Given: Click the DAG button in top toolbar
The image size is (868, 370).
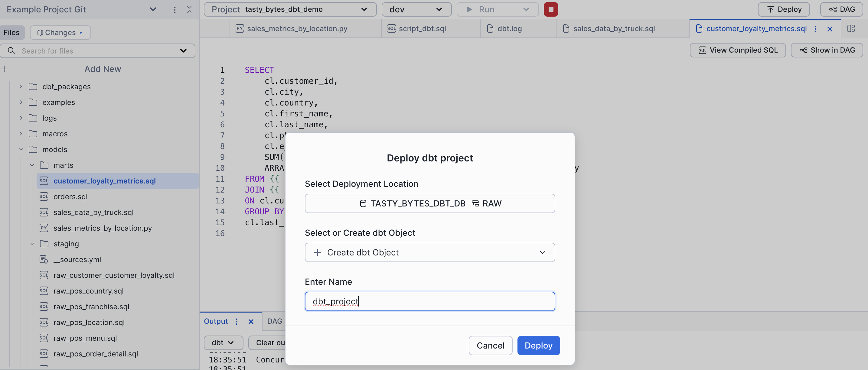Looking at the screenshot, I should click(841, 9).
